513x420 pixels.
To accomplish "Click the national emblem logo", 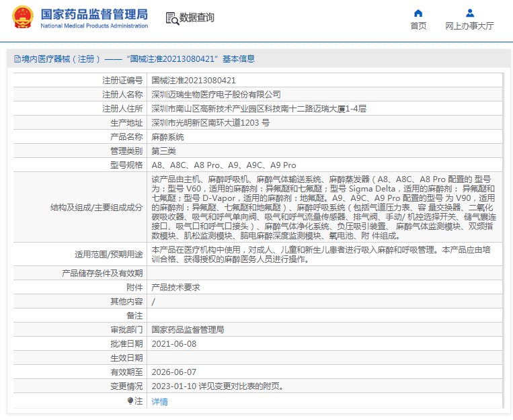I will 22,18.
